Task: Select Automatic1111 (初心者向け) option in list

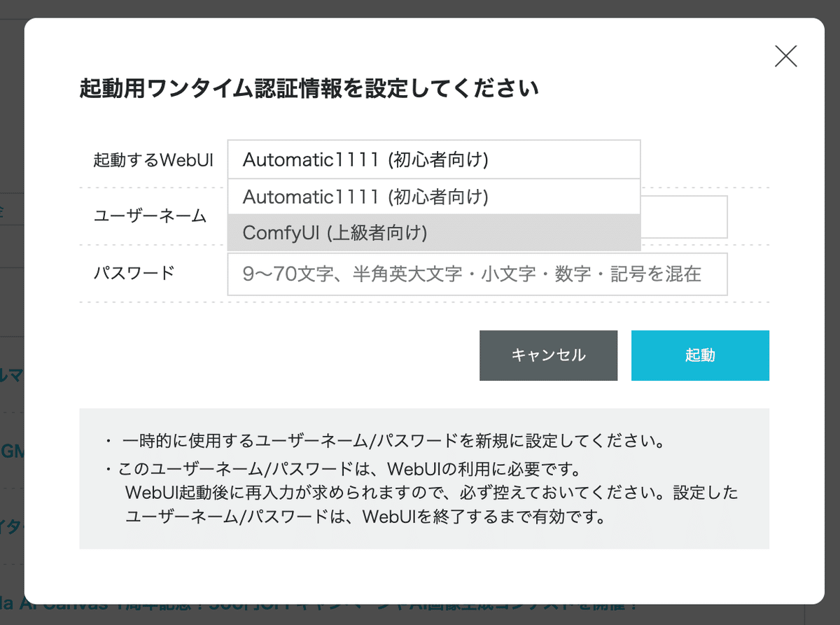Action: 434,197
